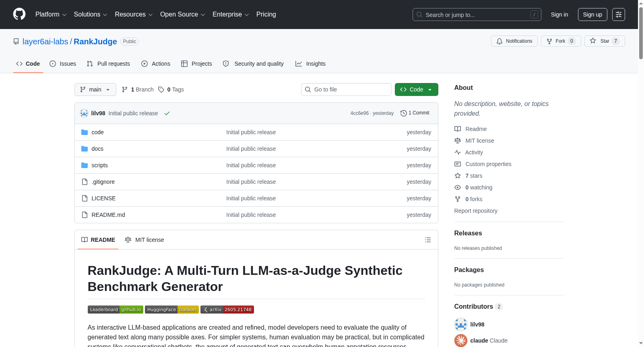Click commit hash 4cc6e96

(359, 113)
